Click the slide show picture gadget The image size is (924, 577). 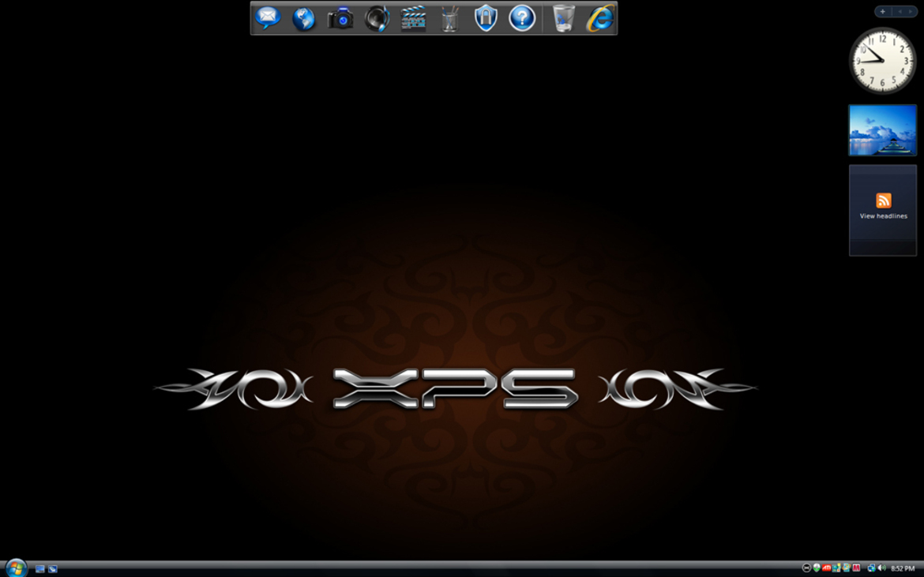882,130
